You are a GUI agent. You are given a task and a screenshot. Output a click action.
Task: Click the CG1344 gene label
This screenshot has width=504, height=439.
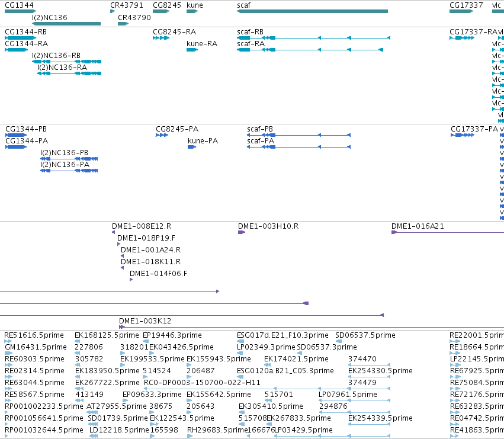coord(20,5)
